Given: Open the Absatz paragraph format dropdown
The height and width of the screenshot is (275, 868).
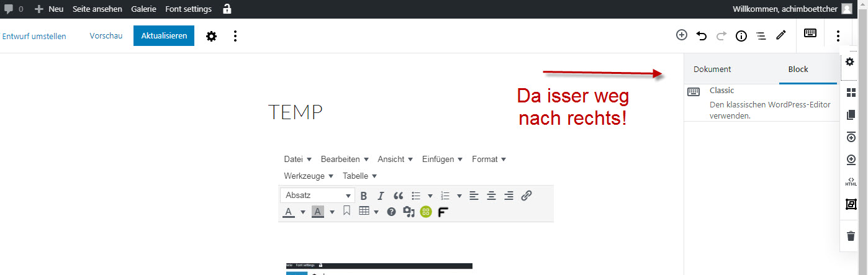Looking at the screenshot, I should pos(317,196).
